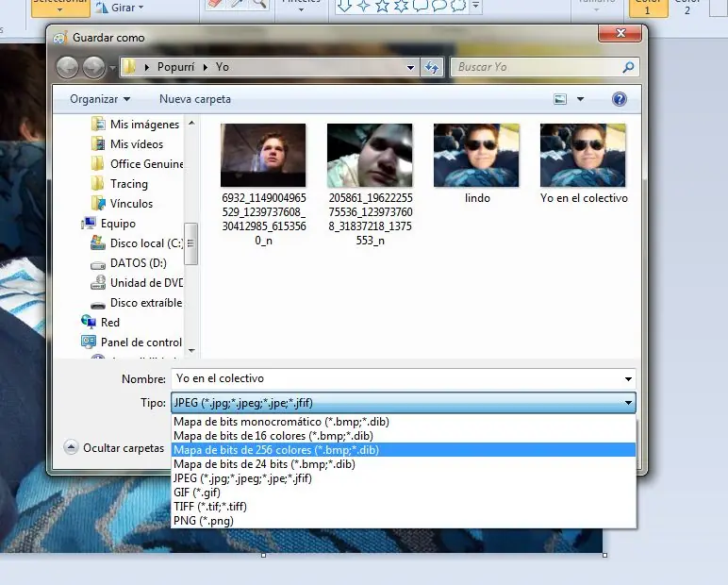Click the Equipo computer icon
This screenshot has width=728, height=585.
pyautogui.click(x=89, y=223)
